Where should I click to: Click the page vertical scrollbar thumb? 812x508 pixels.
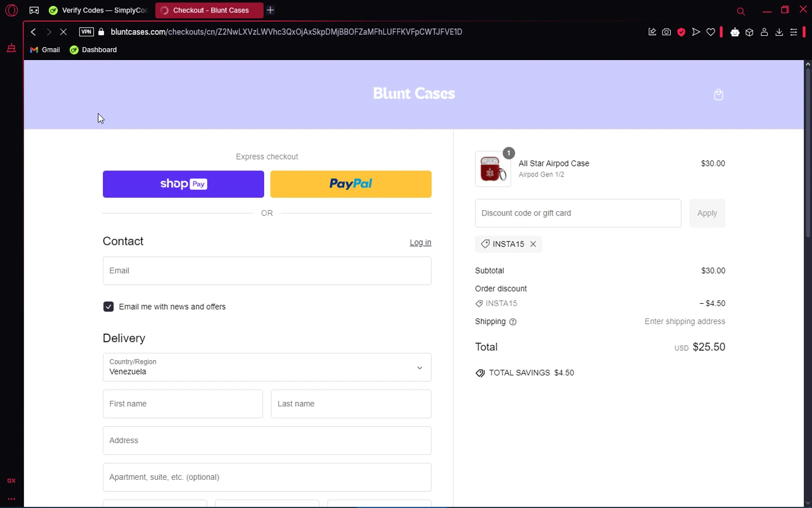808,153
